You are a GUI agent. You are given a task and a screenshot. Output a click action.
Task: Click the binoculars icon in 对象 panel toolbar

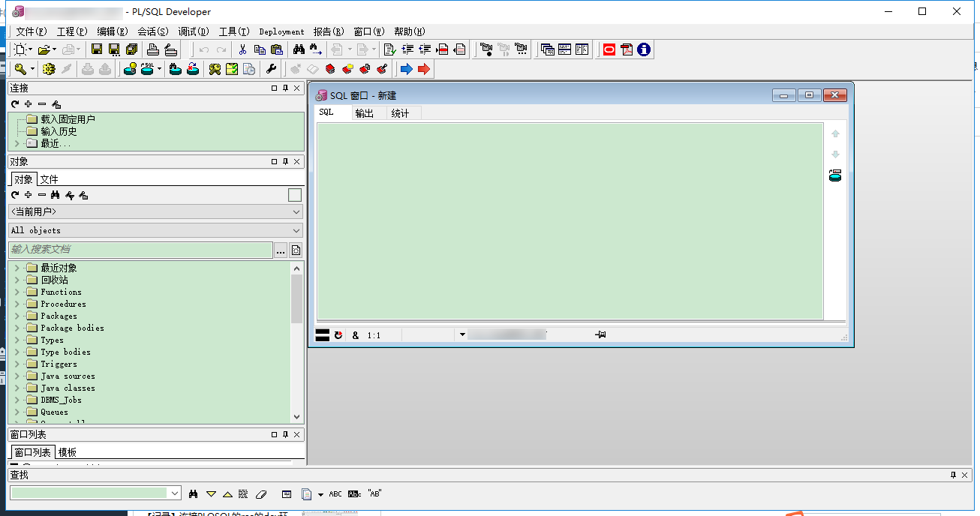point(55,195)
